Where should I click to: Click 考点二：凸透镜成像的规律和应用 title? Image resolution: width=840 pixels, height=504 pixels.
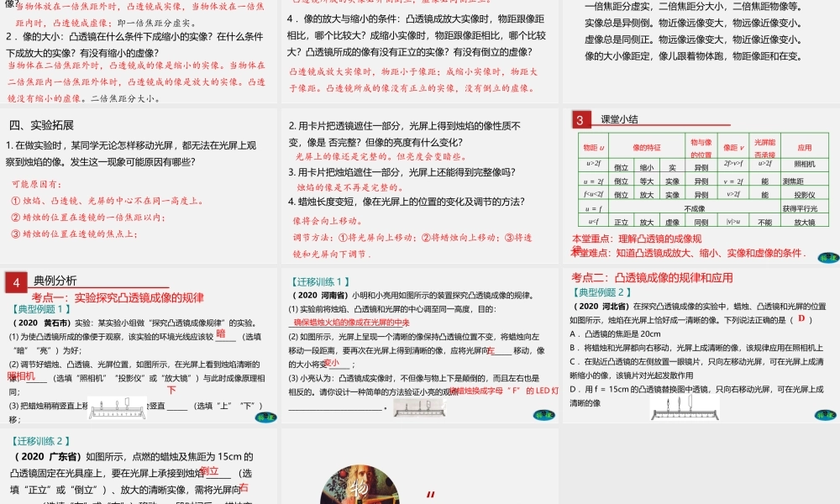[652, 277]
